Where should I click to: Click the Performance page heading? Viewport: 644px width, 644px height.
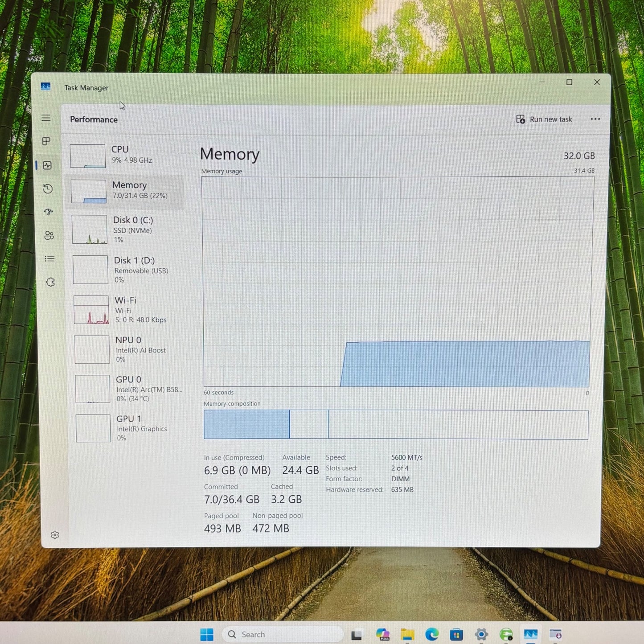(94, 119)
